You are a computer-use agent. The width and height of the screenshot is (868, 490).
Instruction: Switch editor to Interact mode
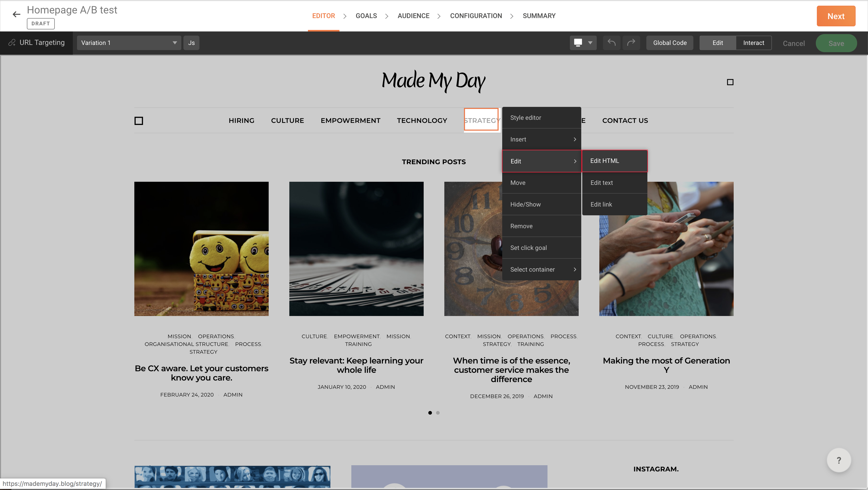tap(754, 43)
